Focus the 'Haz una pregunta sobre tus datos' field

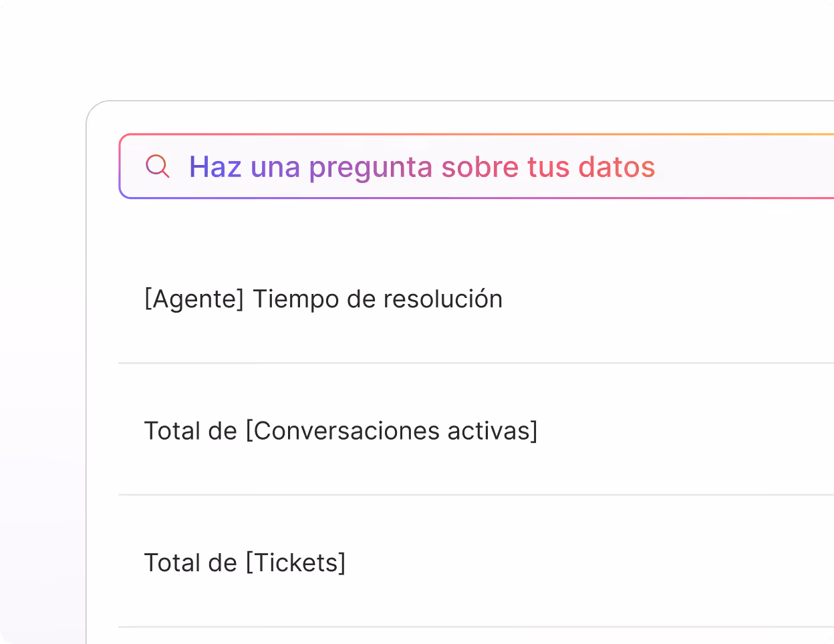(422, 167)
